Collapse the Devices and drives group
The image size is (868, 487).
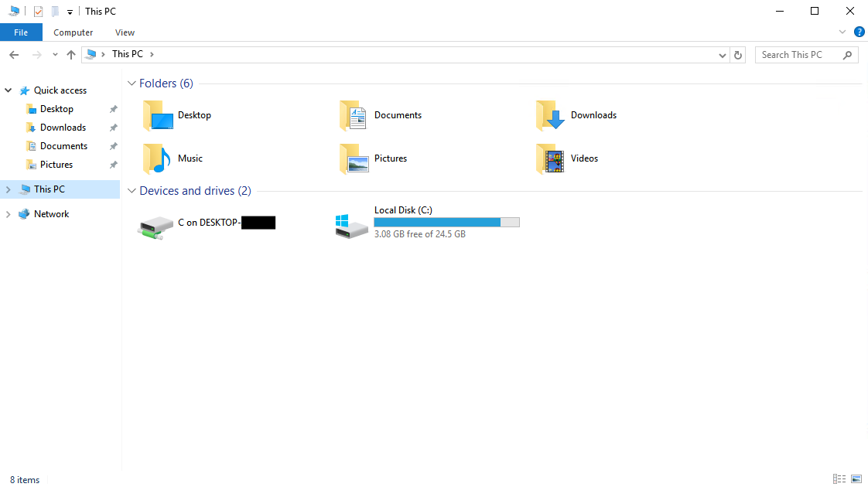coord(132,191)
